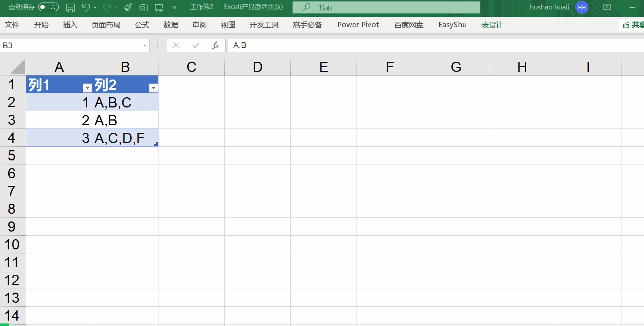
Task: Switch to the 开始 ribbon tab
Action: click(41, 25)
